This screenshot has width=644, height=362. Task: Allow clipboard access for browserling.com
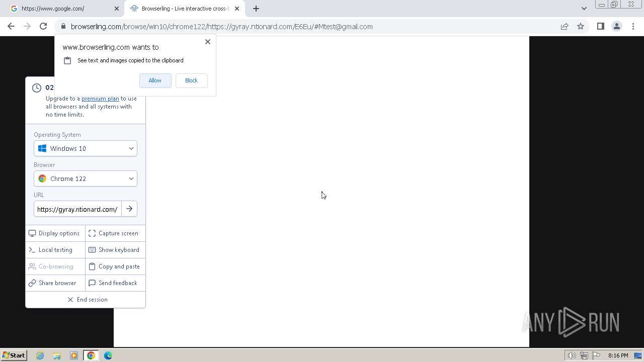(x=155, y=80)
